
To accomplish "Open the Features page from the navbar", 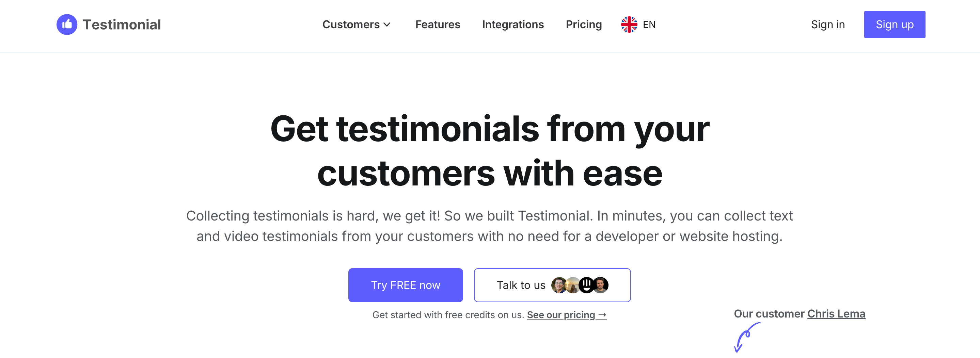I will [438, 24].
